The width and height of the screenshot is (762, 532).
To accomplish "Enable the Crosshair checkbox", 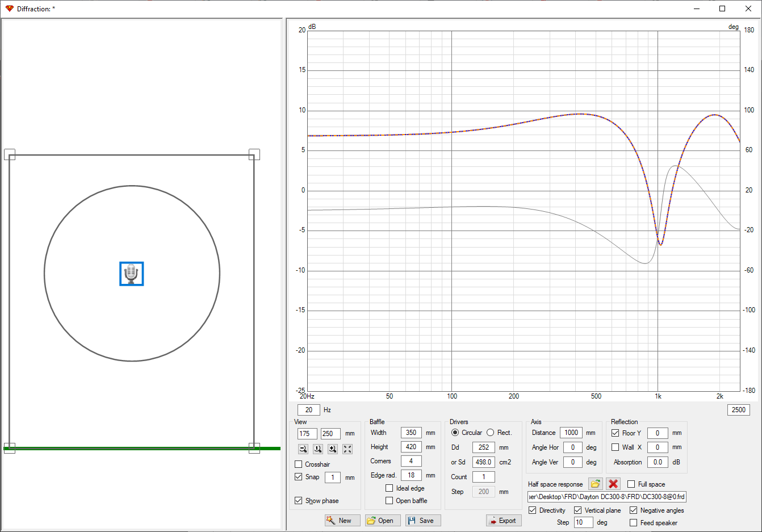I will [299, 464].
